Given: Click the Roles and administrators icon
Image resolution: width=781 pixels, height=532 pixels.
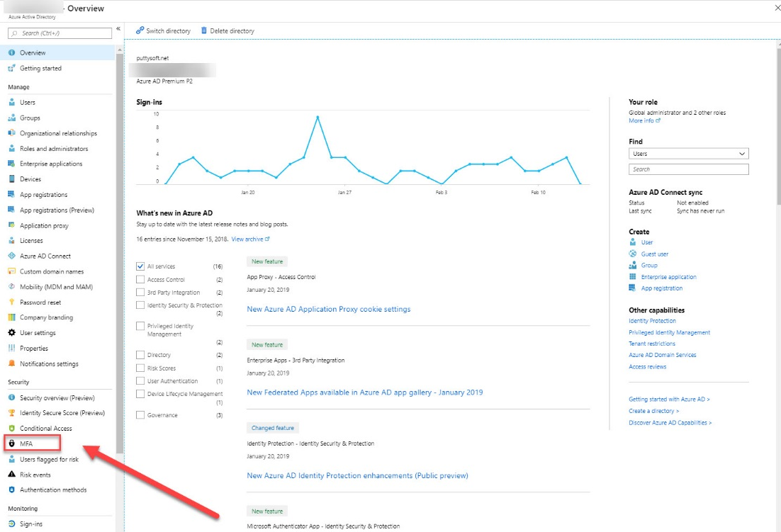Looking at the screenshot, I should pyautogui.click(x=12, y=149).
